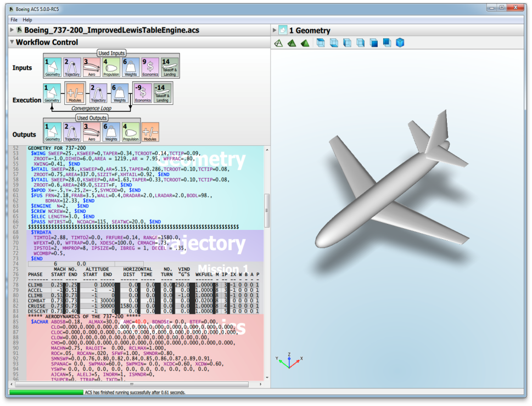
Task: Click the XYZ axis triad
Action: (289, 360)
